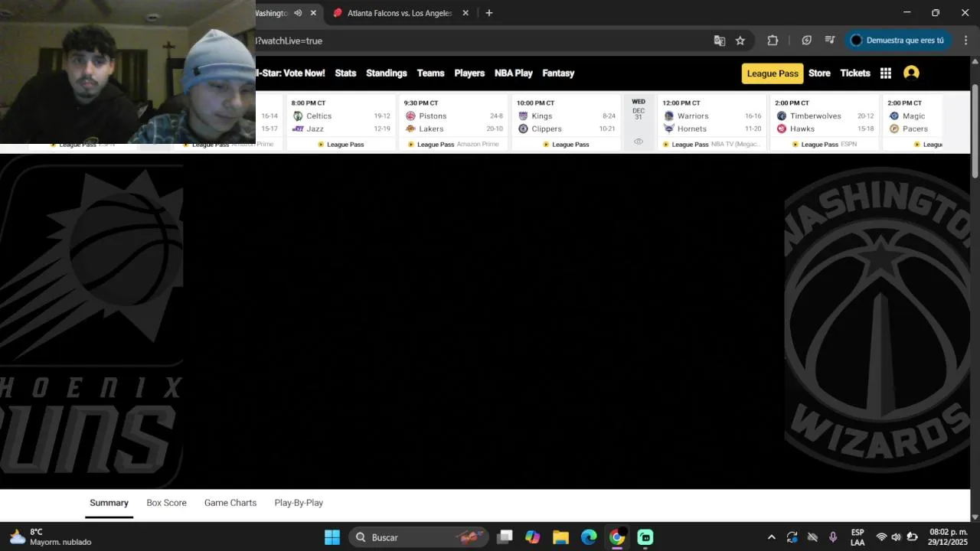Switch to the Play-By-Play tab

pos(299,503)
